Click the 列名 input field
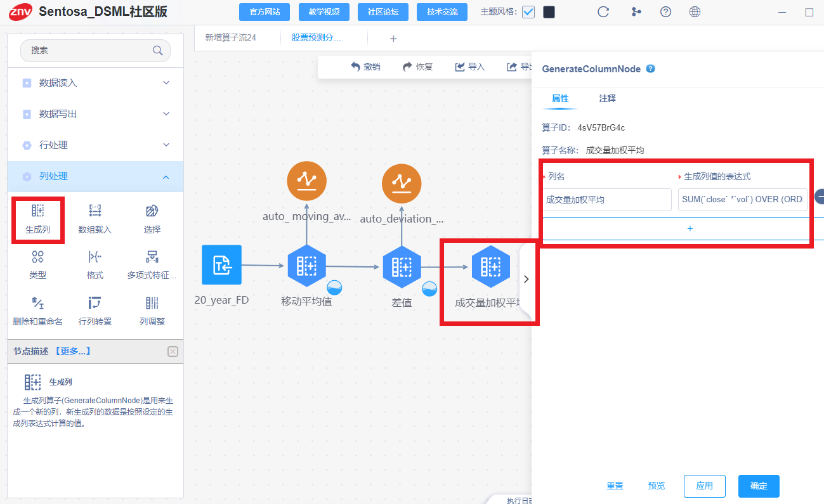The image size is (824, 504). tap(607, 200)
